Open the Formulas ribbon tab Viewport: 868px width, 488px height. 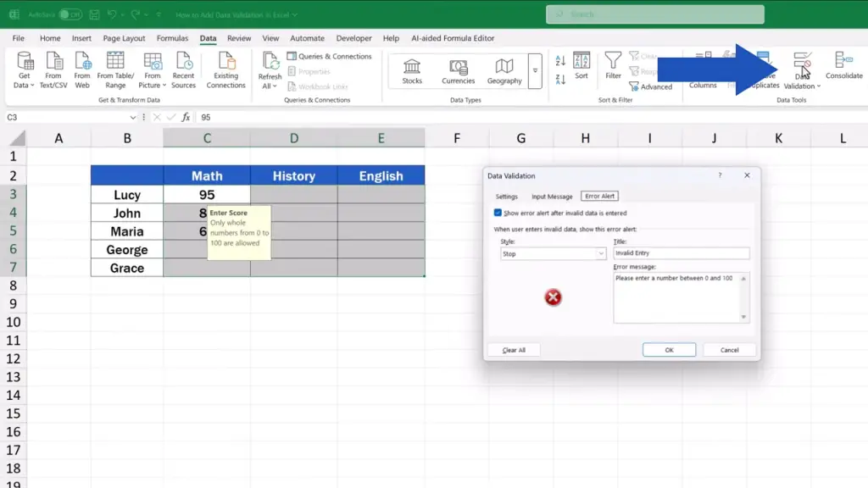coord(172,38)
